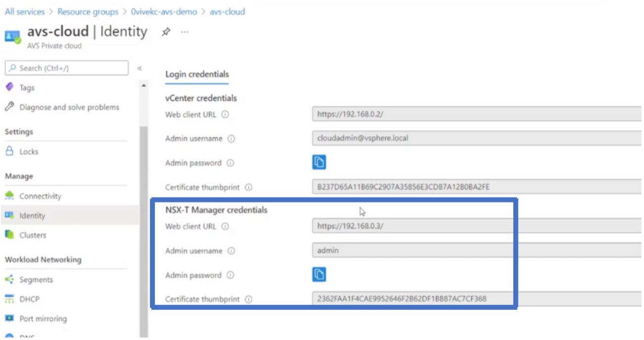Image resolution: width=644 pixels, height=340 pixels.
Task: Show info for NSX-T Web client URL
Action: [x=225, y=227]
